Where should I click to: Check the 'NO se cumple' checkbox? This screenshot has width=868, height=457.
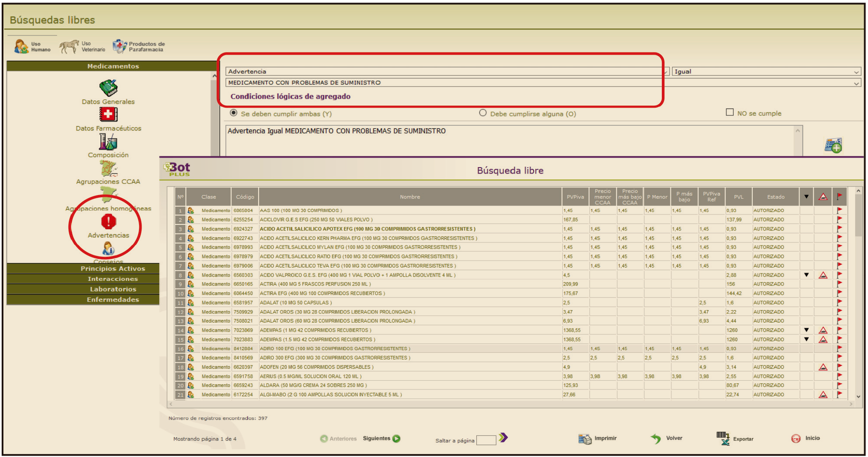(730, 112)
